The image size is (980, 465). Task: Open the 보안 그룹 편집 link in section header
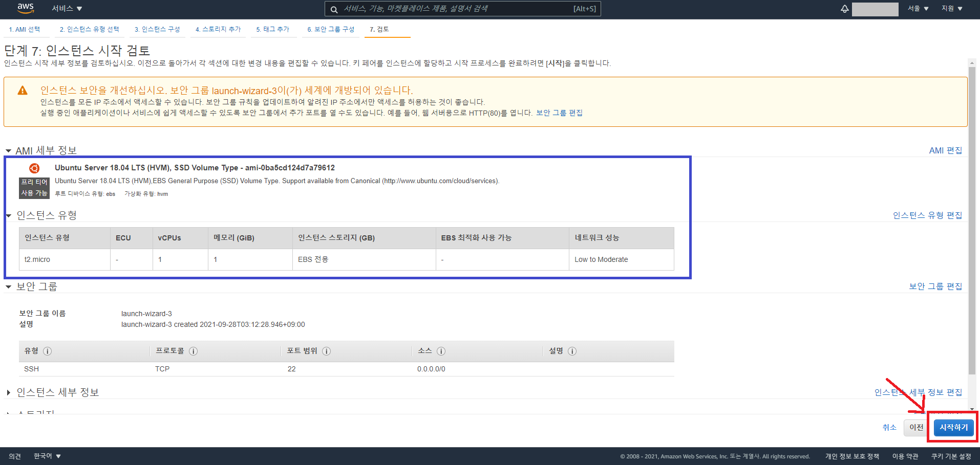935,286
